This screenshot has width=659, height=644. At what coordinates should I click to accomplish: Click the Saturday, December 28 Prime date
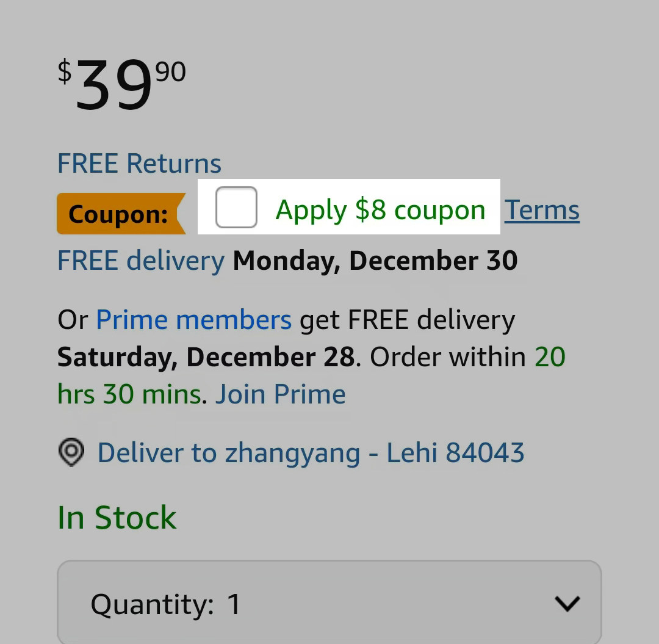pos(206,357)
